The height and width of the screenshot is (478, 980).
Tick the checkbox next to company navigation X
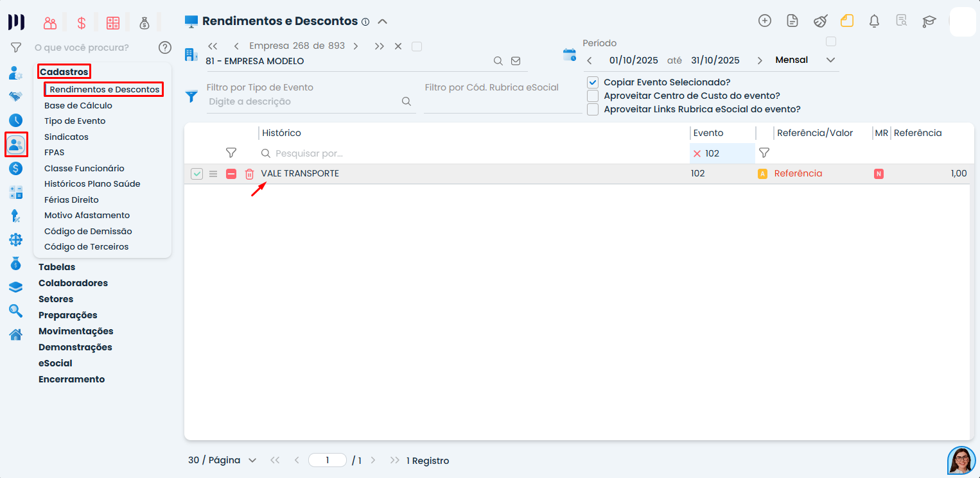[417, 46]
